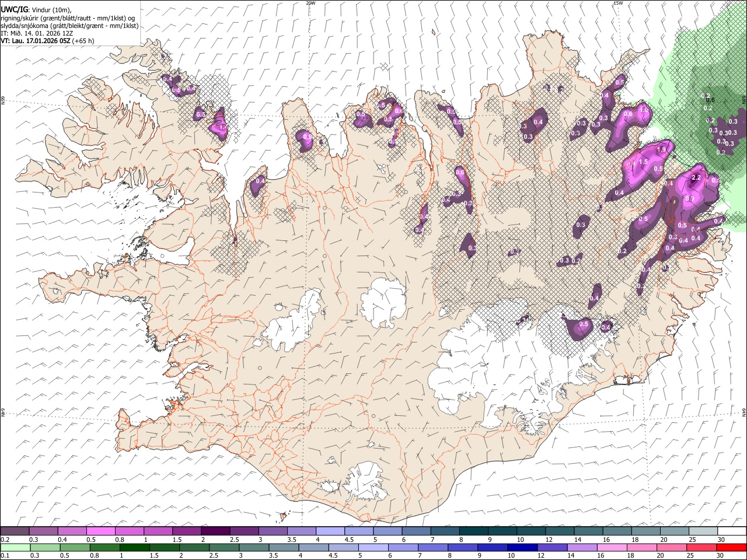Click the 'slydda/snjókoma (grátt/bleikt/grænt - mm/1klst)' line

[x=69, y=26]
